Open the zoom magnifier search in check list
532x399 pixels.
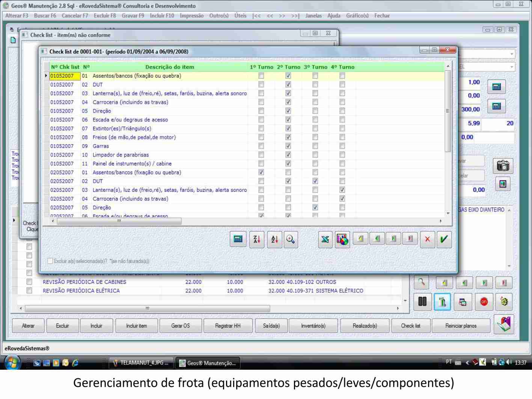click(x=291, y=239)
